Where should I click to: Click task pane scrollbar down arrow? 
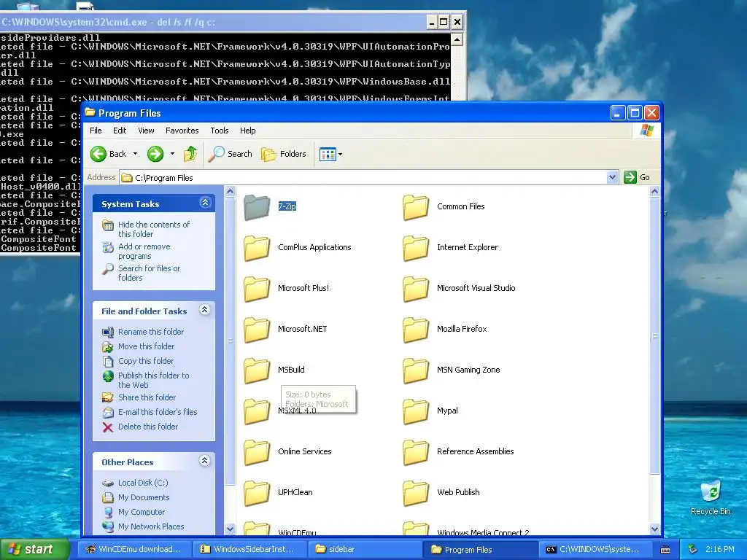230,529
